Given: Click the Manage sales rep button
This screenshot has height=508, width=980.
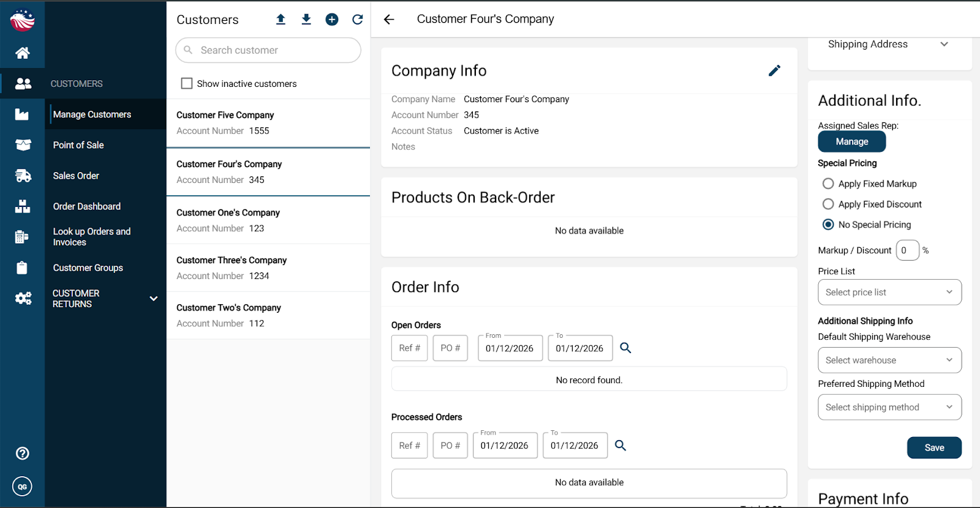Looking at the screenshot, I should tap(851, 142).
